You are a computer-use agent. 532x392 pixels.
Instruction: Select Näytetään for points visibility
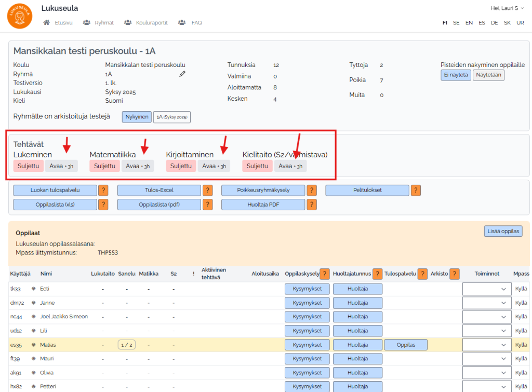488,75
